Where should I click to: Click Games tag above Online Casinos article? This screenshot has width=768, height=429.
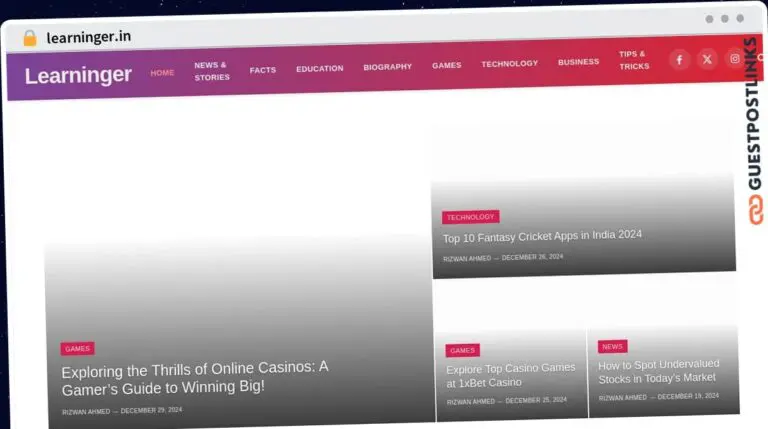coord(77,349)
